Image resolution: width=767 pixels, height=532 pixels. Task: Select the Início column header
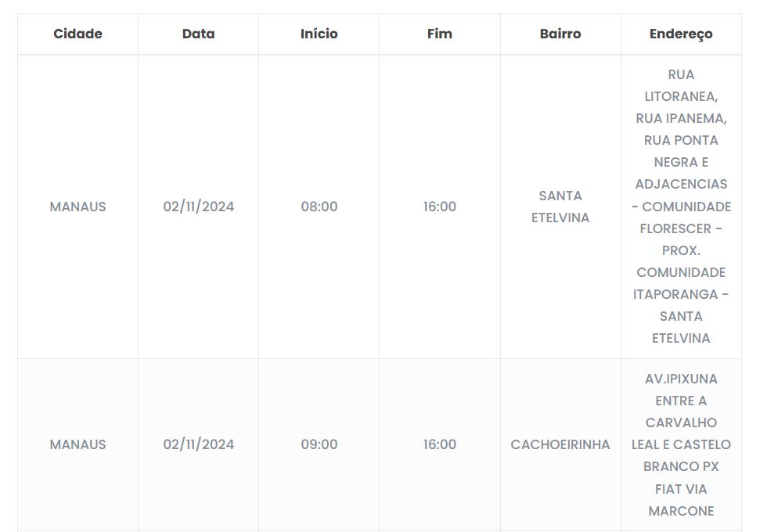(319, 34)
